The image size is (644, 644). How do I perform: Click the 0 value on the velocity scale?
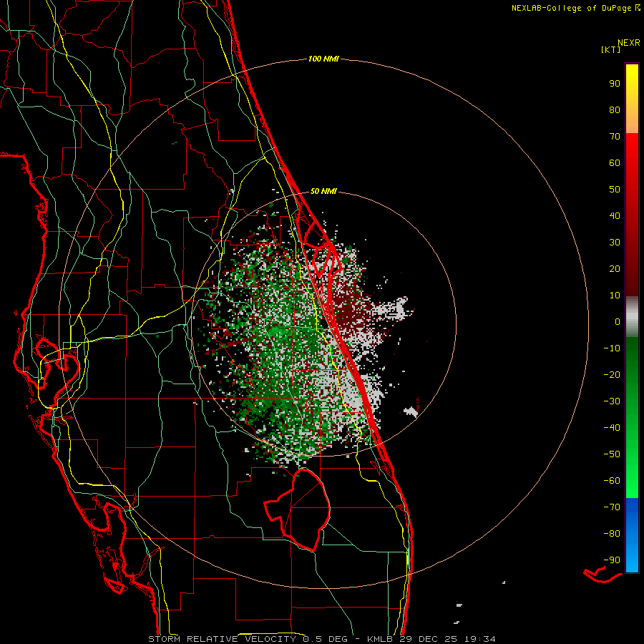pyautogui.click(x=618, y=321)
